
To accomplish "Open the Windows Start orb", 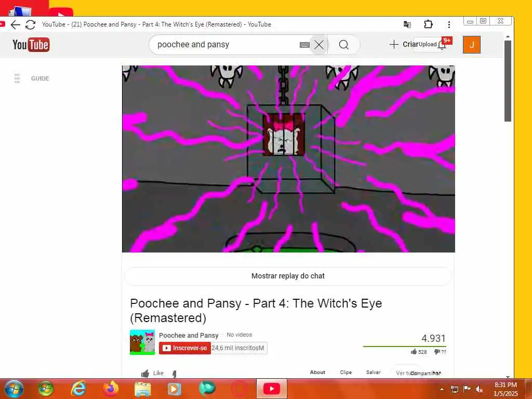I will [14, 389].
